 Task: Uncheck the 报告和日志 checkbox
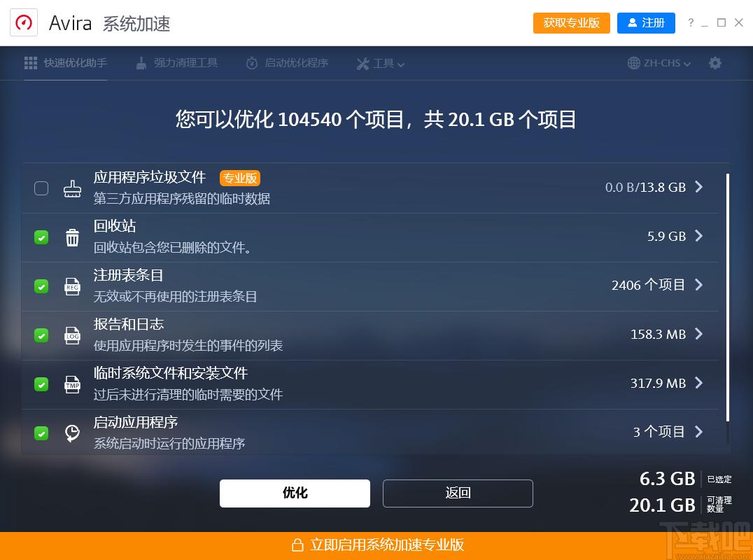pyautogui.click(x=41, y=335)
